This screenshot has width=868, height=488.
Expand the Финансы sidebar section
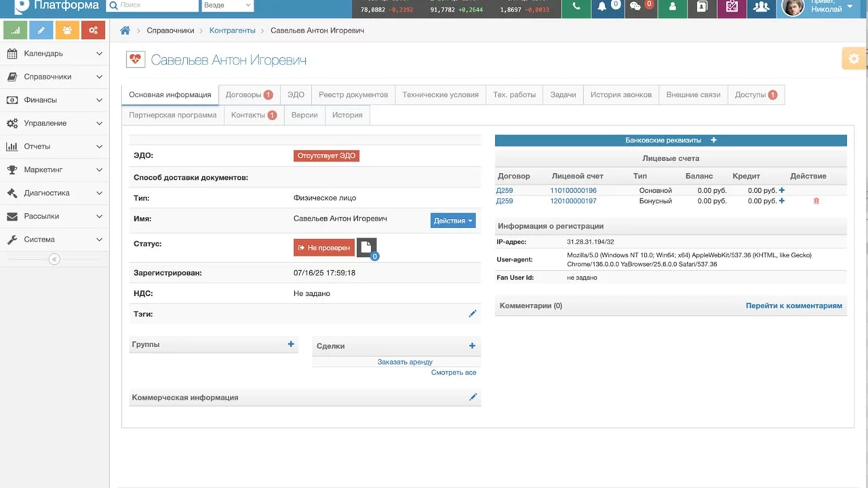click(55, 100)
